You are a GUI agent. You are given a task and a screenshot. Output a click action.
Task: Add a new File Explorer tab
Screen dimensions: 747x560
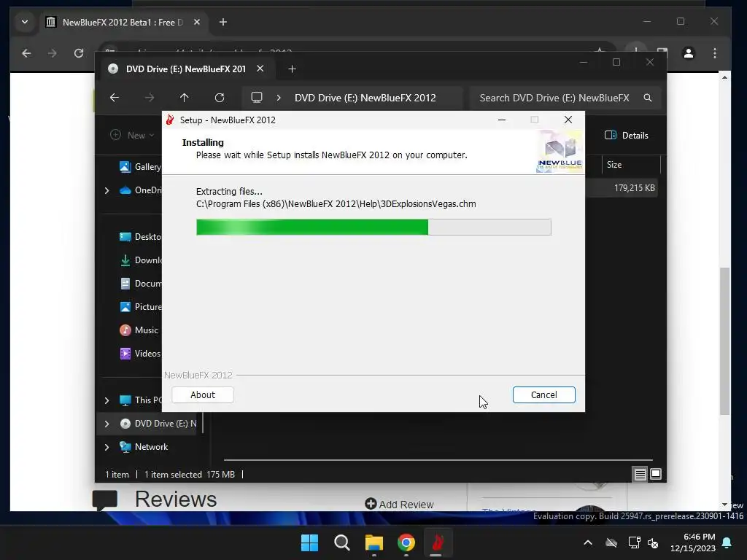[x=292, y=69]
